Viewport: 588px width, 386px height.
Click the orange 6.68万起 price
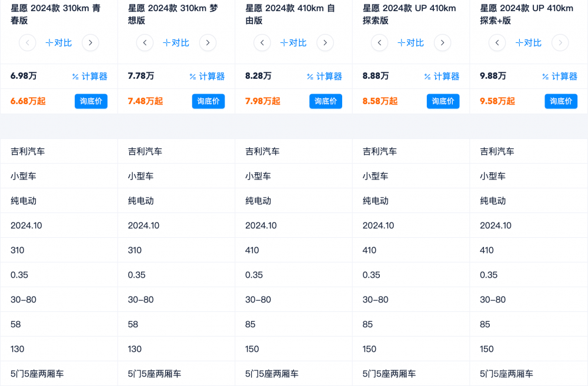28,101
